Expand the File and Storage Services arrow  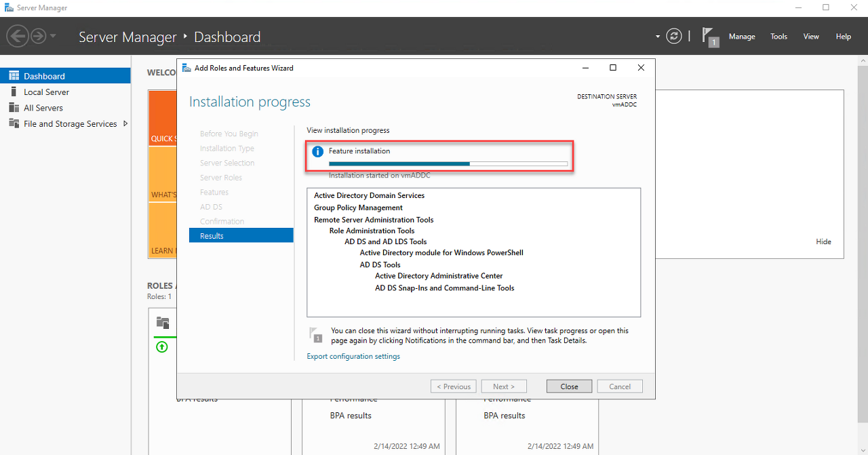pyautogui.click(x=125, y=123)
